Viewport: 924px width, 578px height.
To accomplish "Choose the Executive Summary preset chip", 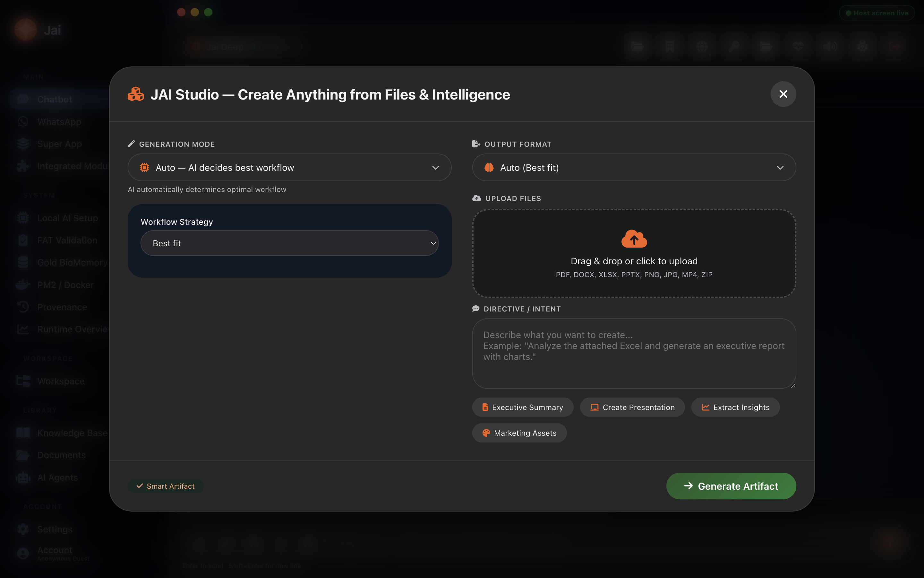I will (x=522, y=407).
